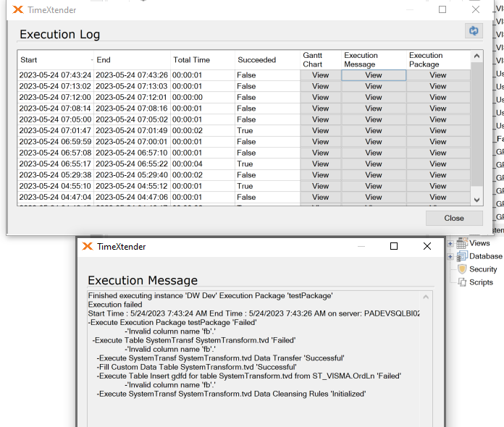
Task: Select end cell 2023-05-24 05:29:40
Action: pos(132,175)
